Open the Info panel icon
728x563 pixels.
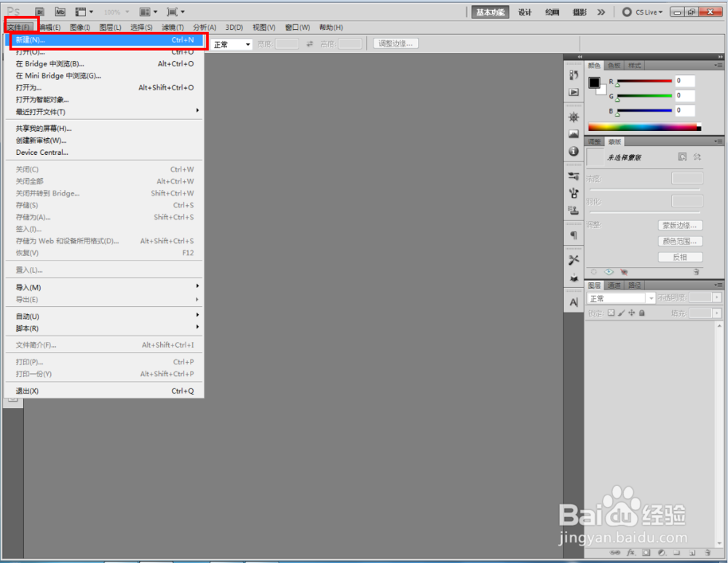(x=574, y=151)
